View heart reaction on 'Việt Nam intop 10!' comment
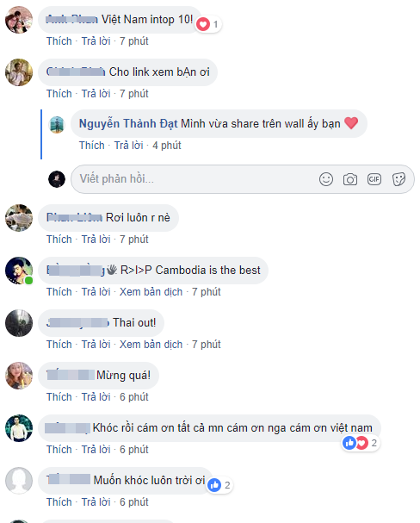420x523 pixels. point(208,24)
